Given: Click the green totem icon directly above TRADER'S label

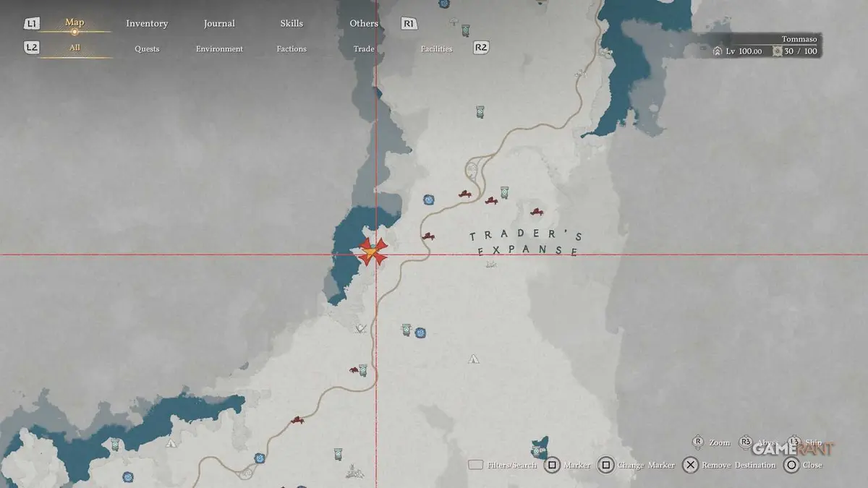Looking at the screenshot, I should pos(504,192).
